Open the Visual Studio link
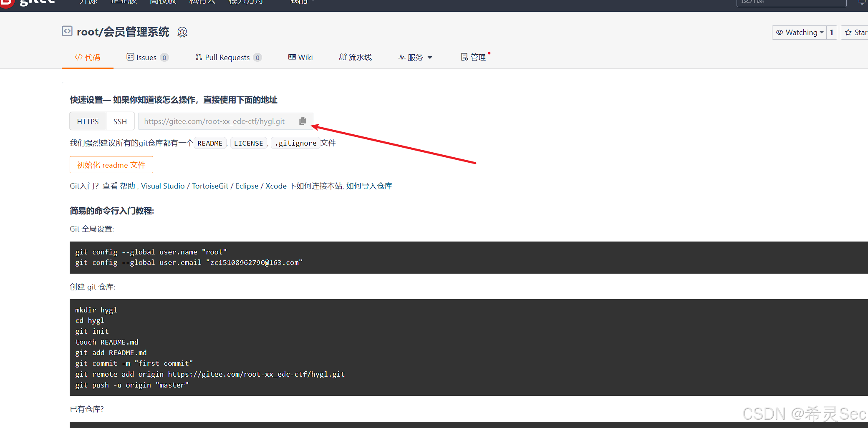Viewport: 868px width, 428px height. pos(163,186)
